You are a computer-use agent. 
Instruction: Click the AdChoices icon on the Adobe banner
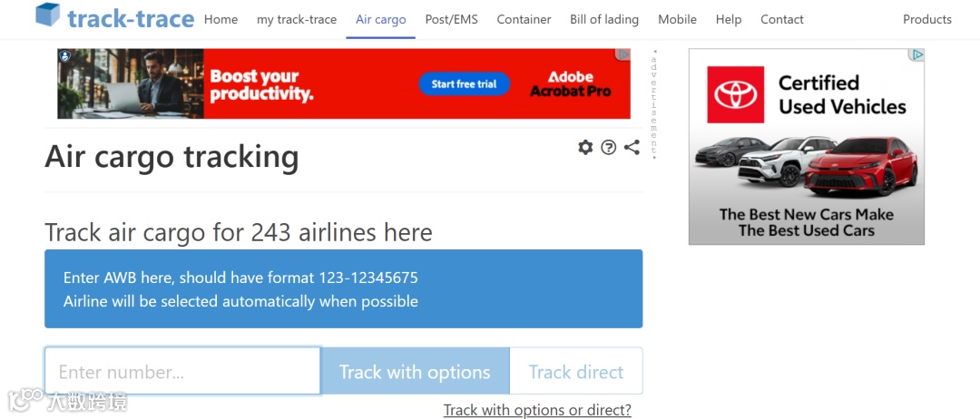(623, 55)
